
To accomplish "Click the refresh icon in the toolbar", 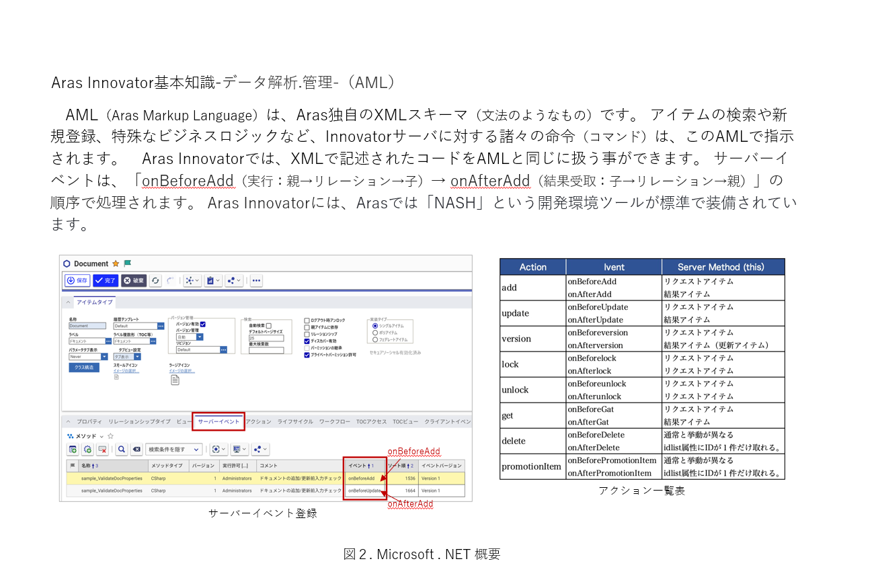I will (x=155, y=280).
